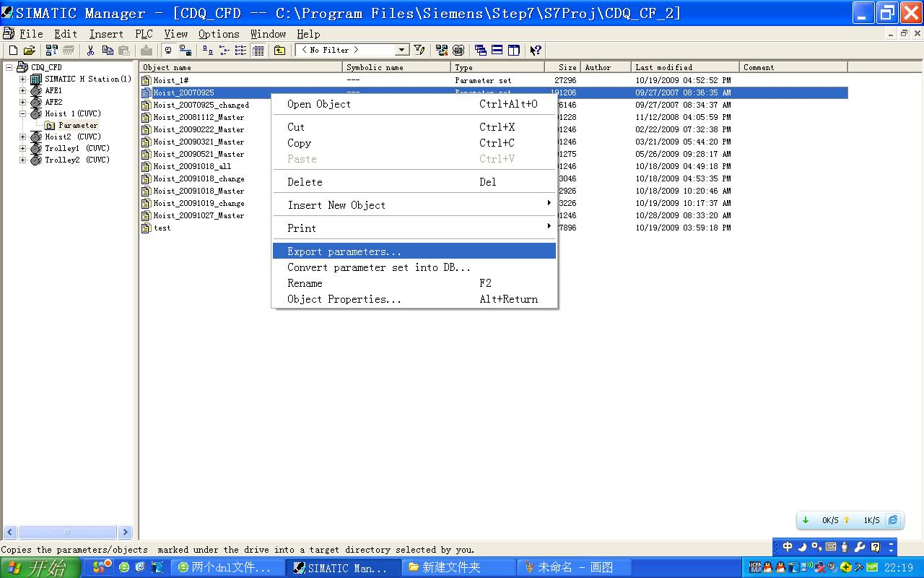Open the 新建文件夹 taskbar window
This screenshot has height=578, width=924.
(459, 568)
